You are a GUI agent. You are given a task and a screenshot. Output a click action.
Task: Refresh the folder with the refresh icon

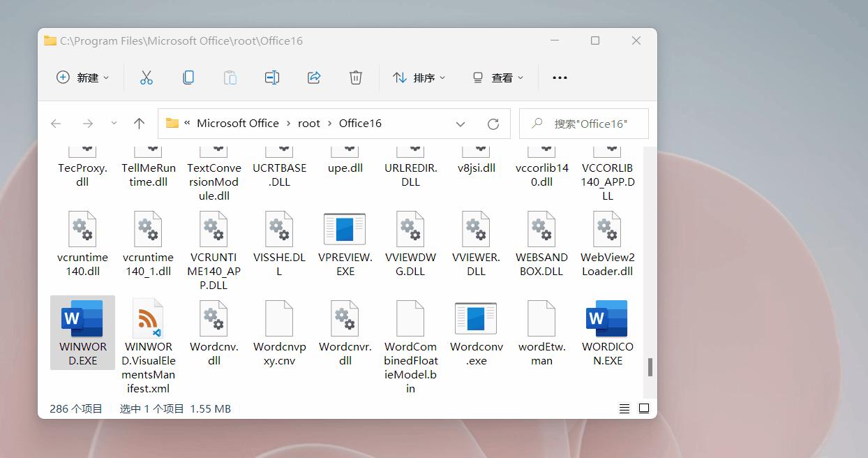coord(493,124)
